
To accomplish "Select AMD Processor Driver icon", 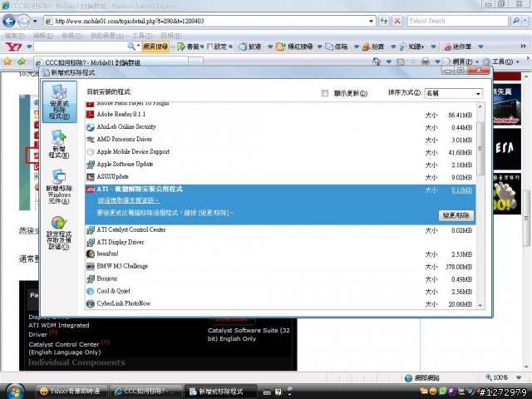I will [91, 140].
